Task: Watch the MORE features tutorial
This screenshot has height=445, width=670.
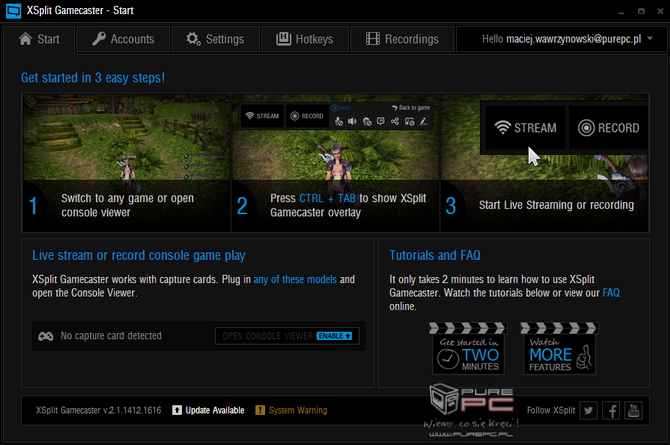Action: 559,348
